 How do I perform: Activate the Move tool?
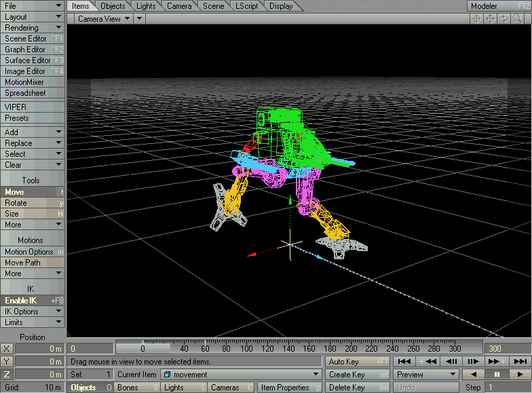33,191
